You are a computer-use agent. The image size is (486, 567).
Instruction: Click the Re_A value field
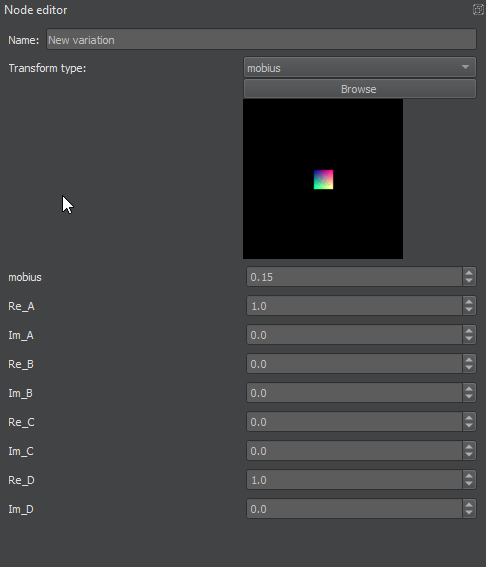354,306
